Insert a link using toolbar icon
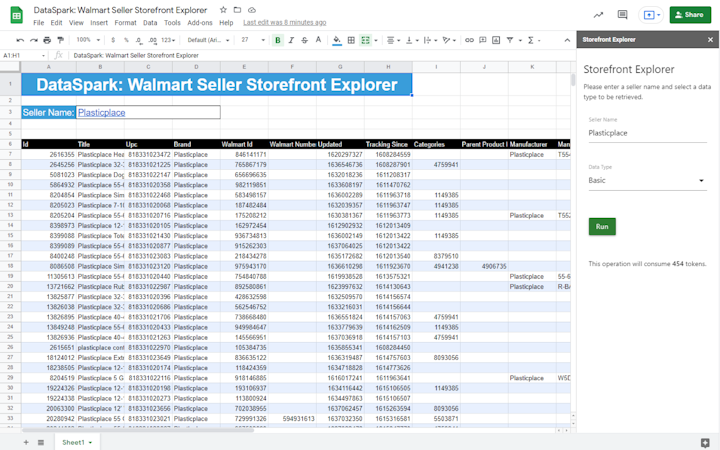The width and height of the screenshot is (720, 450). point(469,40)
